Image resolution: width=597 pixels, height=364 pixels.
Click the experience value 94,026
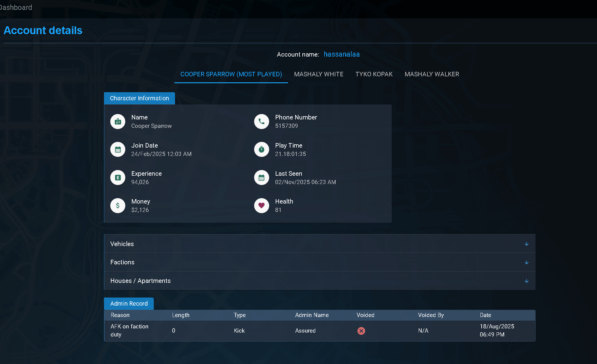tap(140, 182)
